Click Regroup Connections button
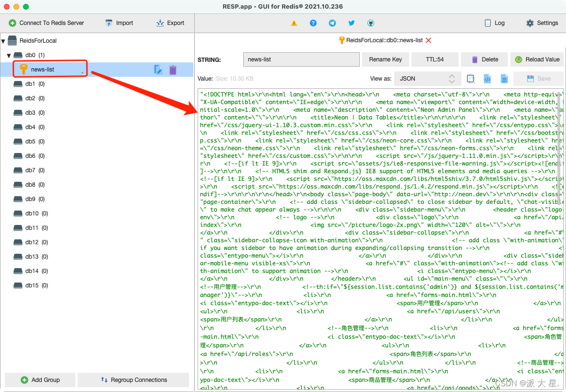Image resolution: width=566 pixels, height=392 pixels. [x=133, y=380]
